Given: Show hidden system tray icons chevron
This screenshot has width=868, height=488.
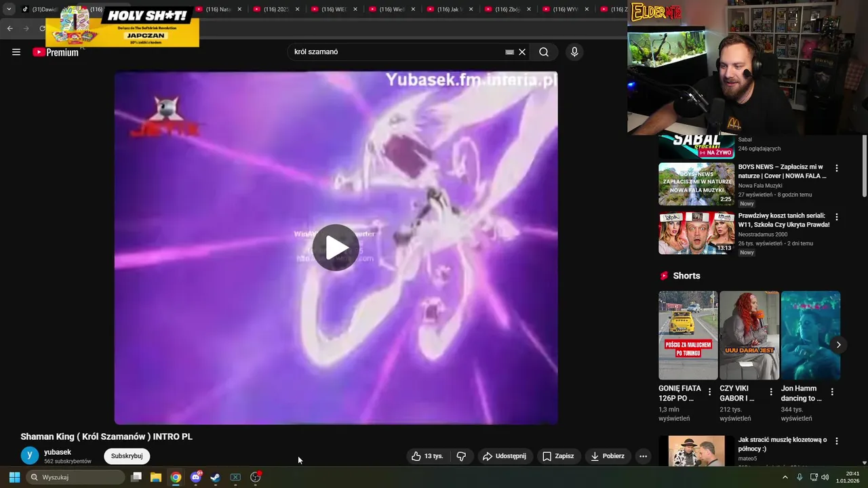Looking at the screenshot, I should pos(785,477).
